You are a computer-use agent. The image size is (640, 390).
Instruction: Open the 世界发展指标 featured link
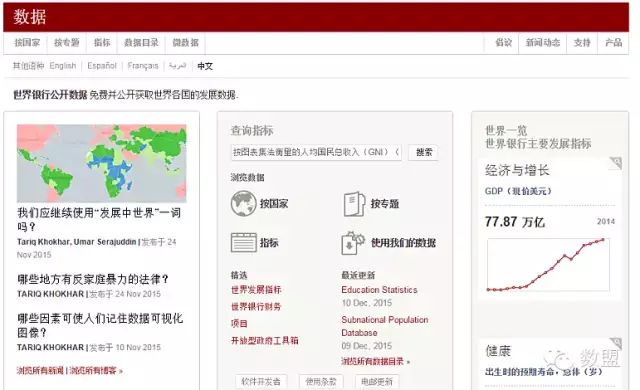coord(256,290)
